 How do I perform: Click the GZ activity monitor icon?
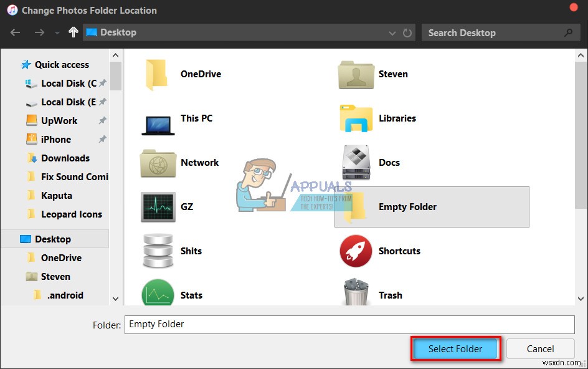coord(158,207)
